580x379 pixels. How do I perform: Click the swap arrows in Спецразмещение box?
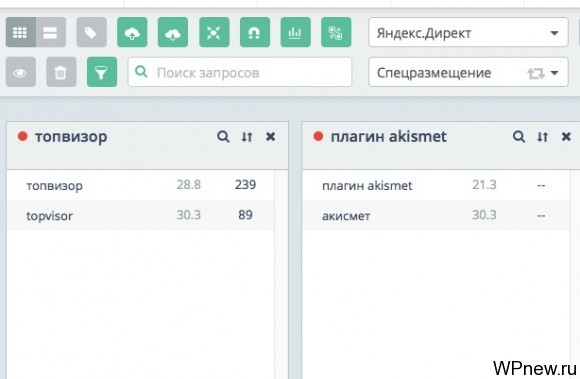535,73
